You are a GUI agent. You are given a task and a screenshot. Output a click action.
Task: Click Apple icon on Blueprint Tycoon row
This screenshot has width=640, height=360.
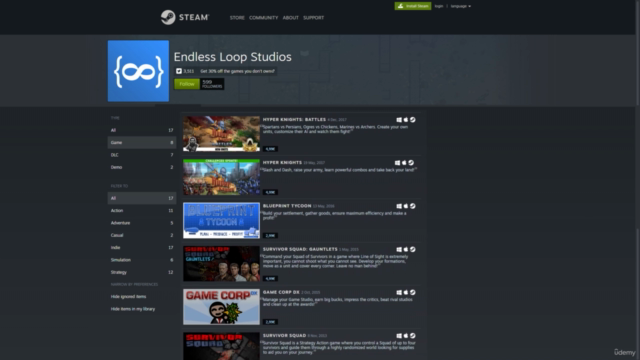[405, 206]
